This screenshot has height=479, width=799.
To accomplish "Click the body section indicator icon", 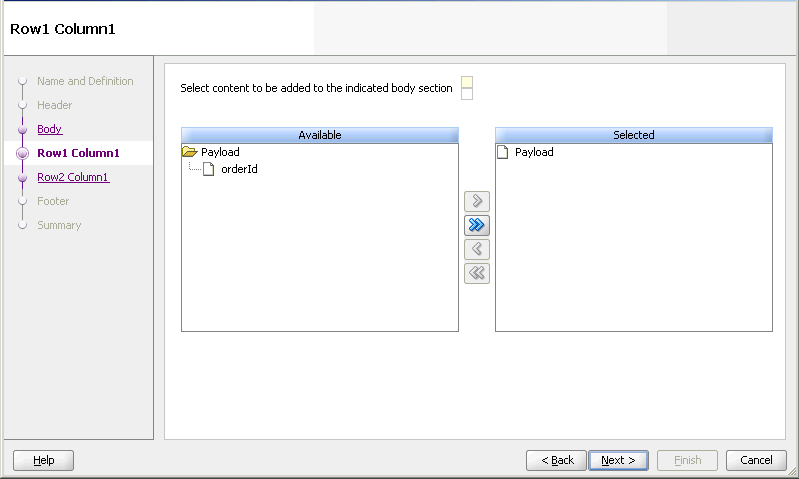I will [467, 88].
